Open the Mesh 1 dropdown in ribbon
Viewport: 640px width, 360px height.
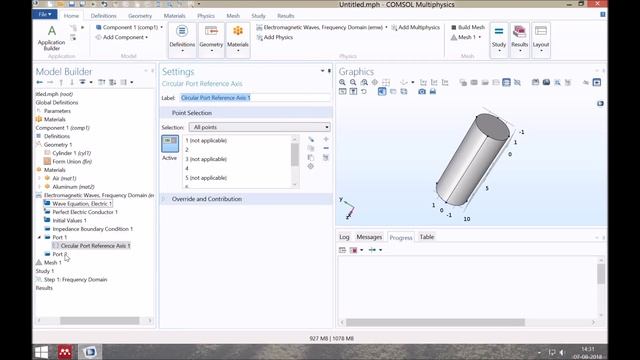coord(466,37)
